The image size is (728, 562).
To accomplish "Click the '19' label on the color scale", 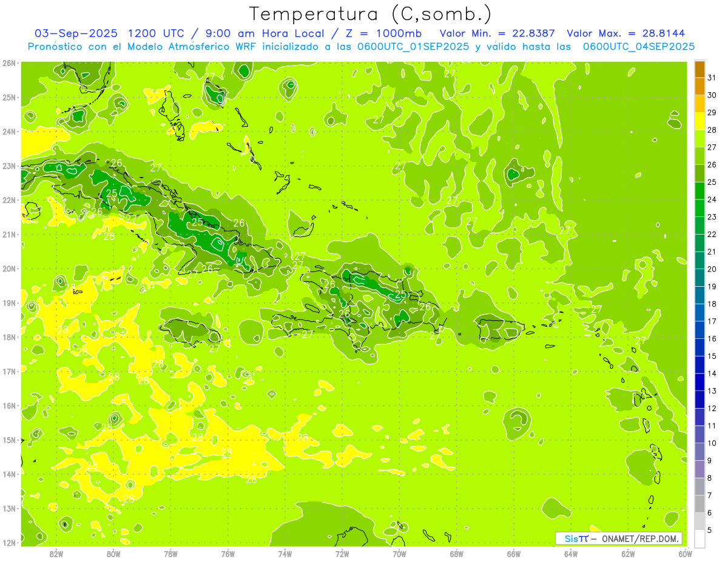I will tap(712, 287).
